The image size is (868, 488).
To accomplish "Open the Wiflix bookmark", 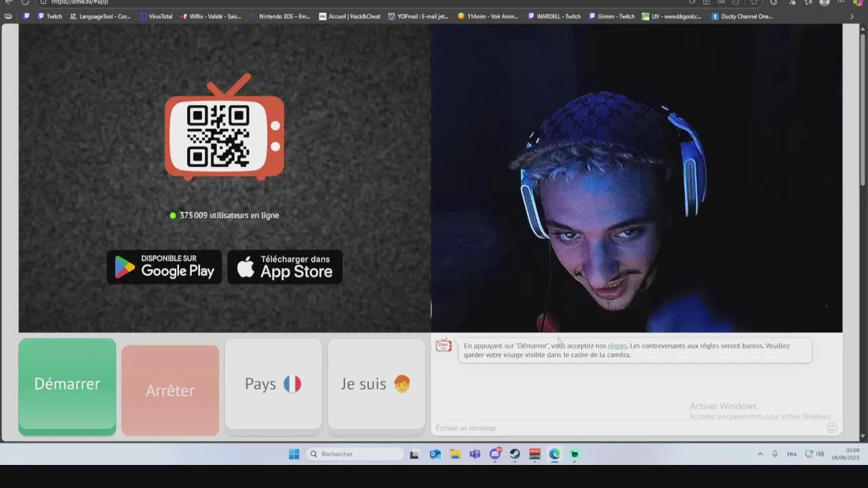I will click(211, 16).
